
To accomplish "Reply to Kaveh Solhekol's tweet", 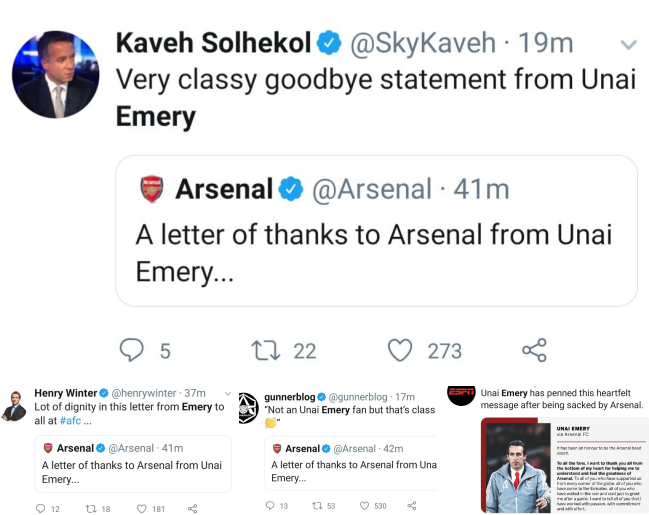I will tap(132, 350).
